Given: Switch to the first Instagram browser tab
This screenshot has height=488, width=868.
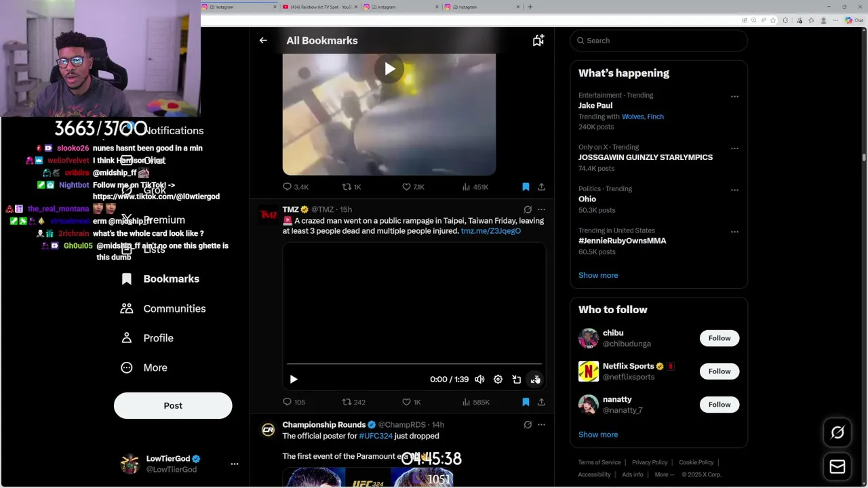Looking at the screenshot, I should [239, 7].
